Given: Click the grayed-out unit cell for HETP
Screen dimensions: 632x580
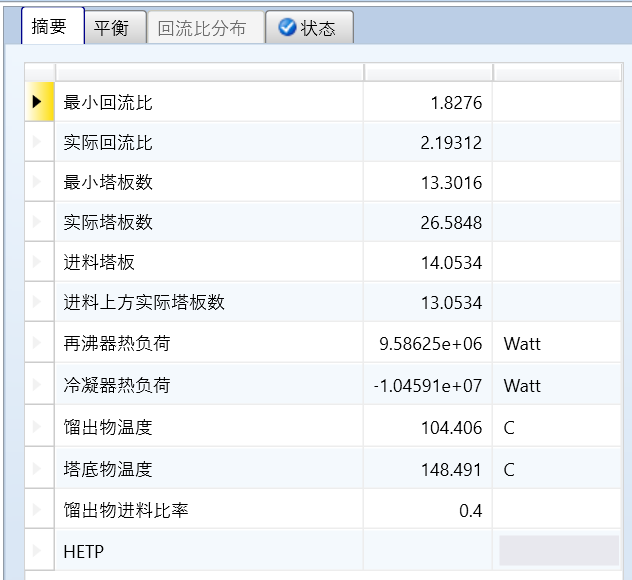Looking at the screenshot, I should (558, 551).
